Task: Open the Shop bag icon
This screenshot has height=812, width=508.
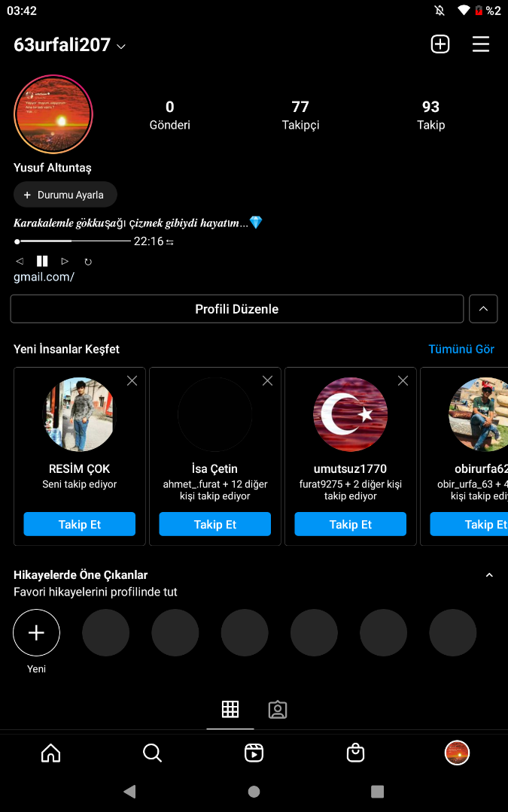Action: [355, 753]
